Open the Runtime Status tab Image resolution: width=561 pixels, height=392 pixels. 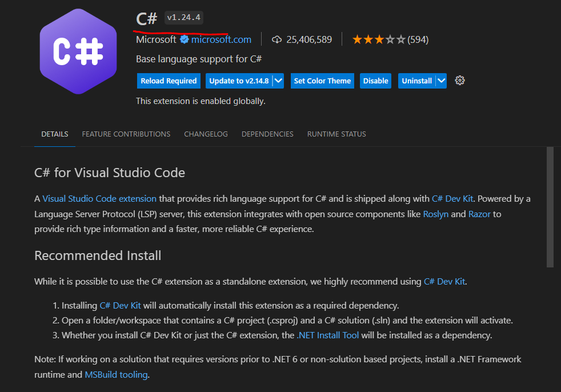(336, 134)
